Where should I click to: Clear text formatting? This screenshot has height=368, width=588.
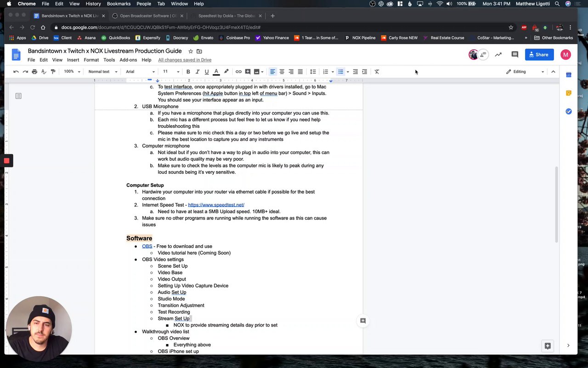coord(377,72)
